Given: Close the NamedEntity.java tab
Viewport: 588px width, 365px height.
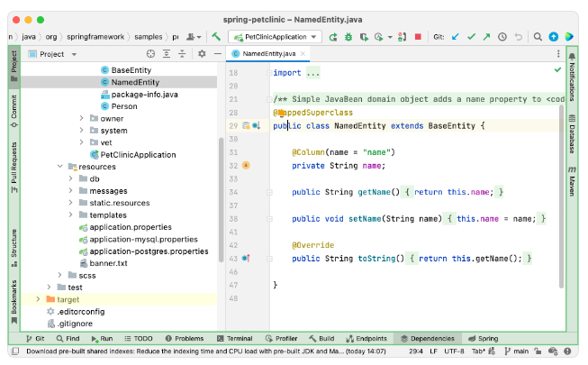Looking at the screenshot, I should coord(303,54).
